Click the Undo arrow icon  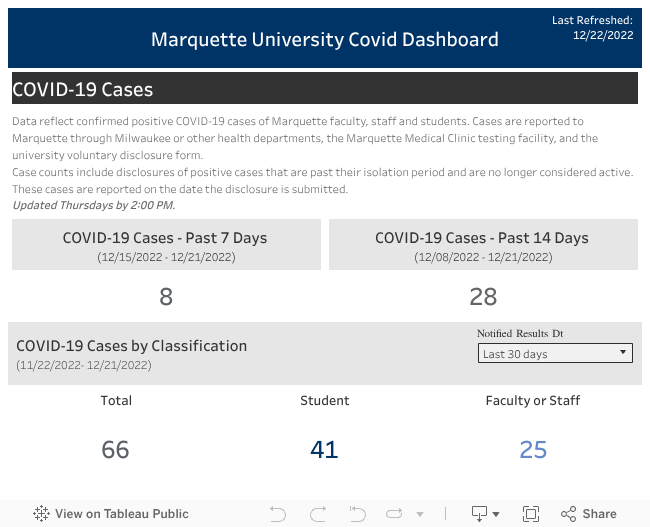coord(278,514)
